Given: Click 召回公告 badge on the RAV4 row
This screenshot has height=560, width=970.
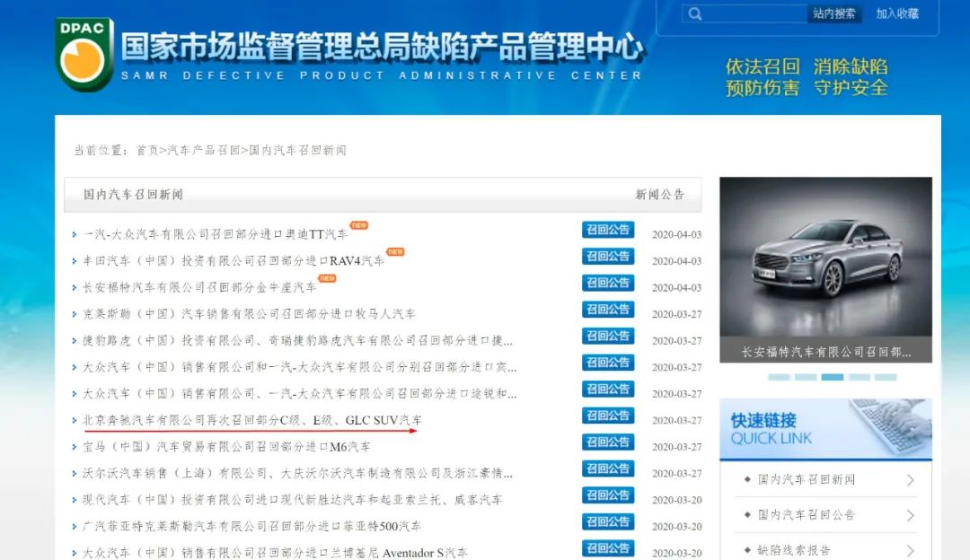Looking at the screenshot, I should 608,257.
